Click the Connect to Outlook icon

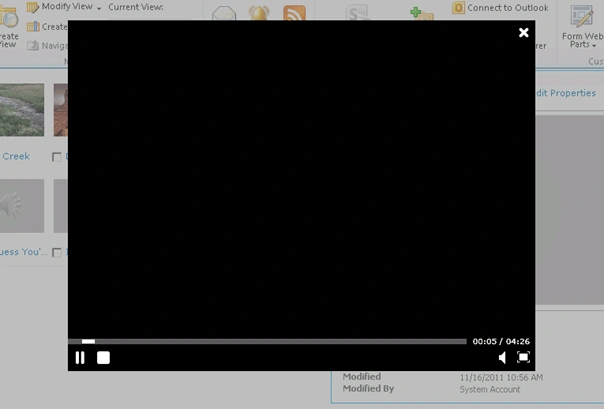click(458, 8)
